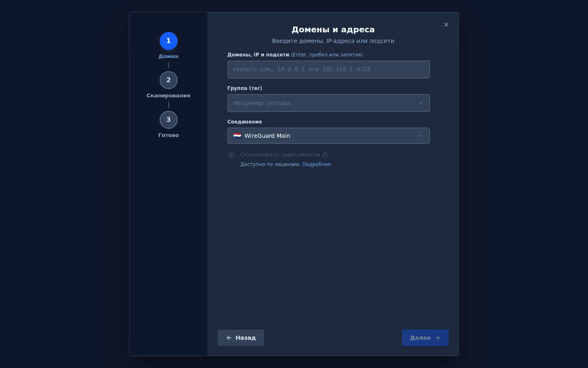The height and width of the screenshot is (368, 588).
Task: Click the "Сканирование" step label
Action: [x=169, y=96]
